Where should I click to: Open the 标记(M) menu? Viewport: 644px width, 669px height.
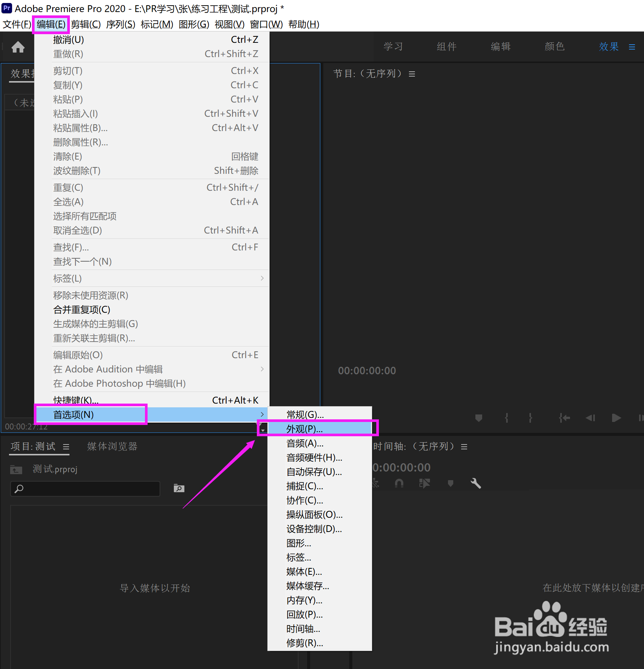[x=157, y=24]
